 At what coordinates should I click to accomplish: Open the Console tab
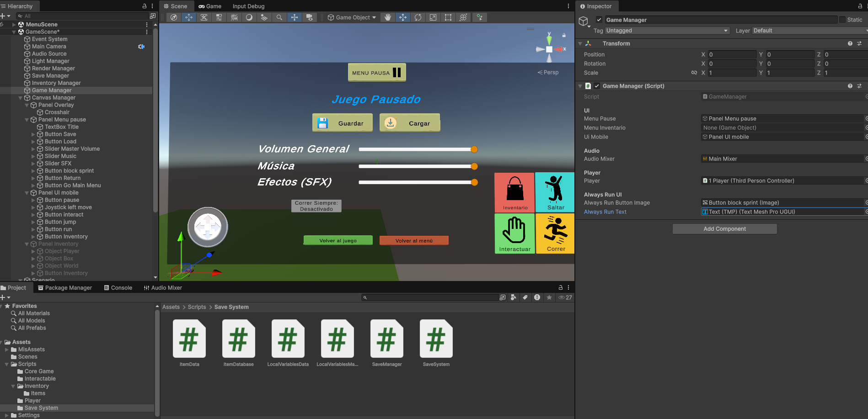tap(118, 287)
